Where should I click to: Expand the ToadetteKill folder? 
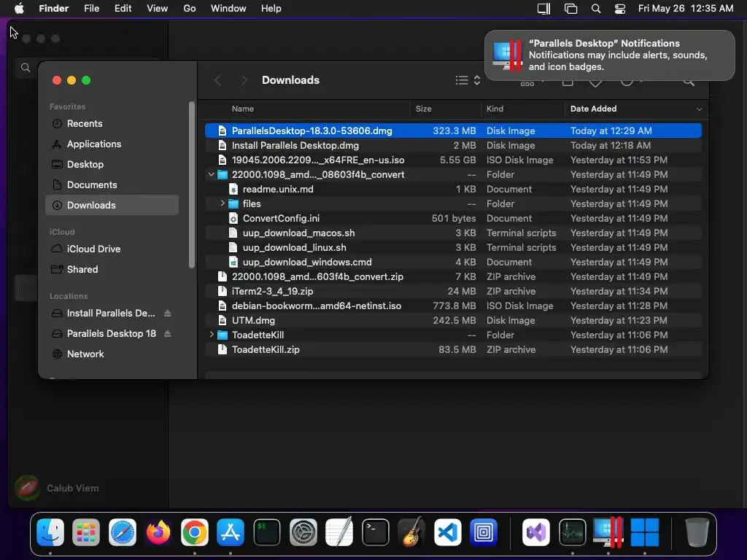pyautogui.click(x=211, y=335)
